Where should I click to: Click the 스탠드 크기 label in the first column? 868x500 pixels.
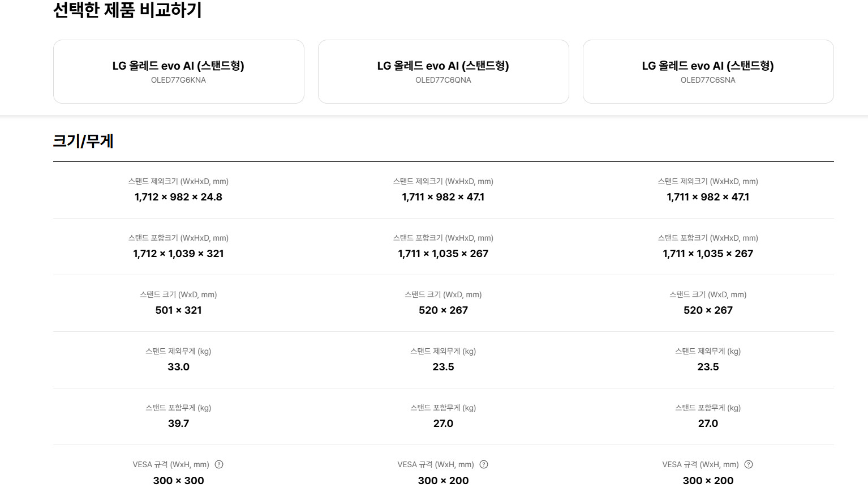[178, 294]
